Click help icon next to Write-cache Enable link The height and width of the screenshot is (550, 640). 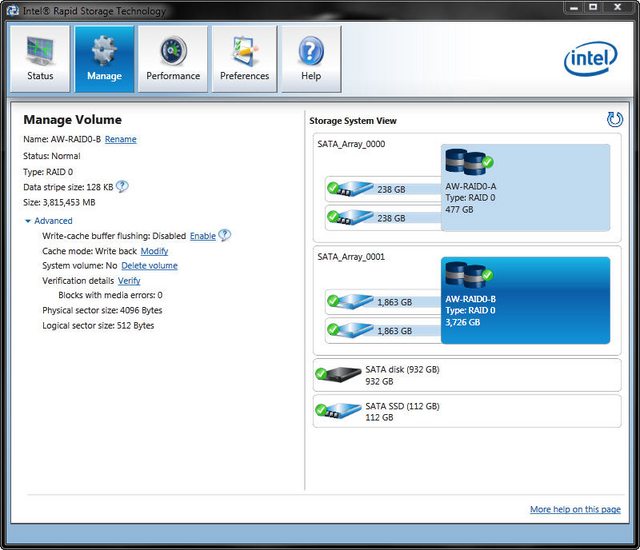[x=224, y=235]
